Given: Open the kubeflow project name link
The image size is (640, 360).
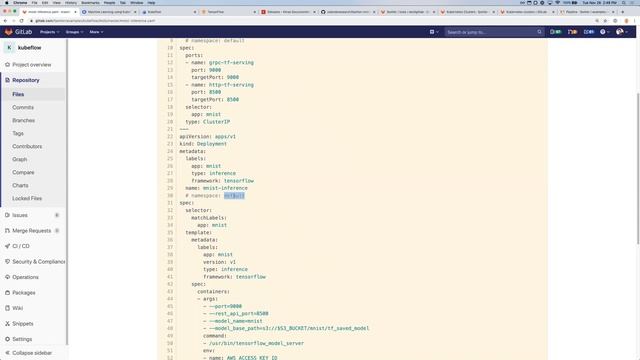Looking at the screenshot, I should (29, 48).
